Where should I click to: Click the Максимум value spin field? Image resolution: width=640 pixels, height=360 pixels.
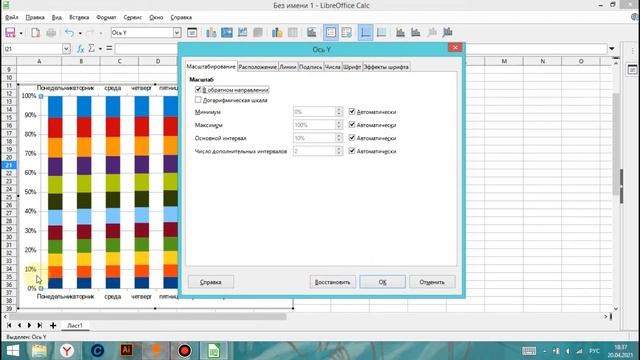318,125
